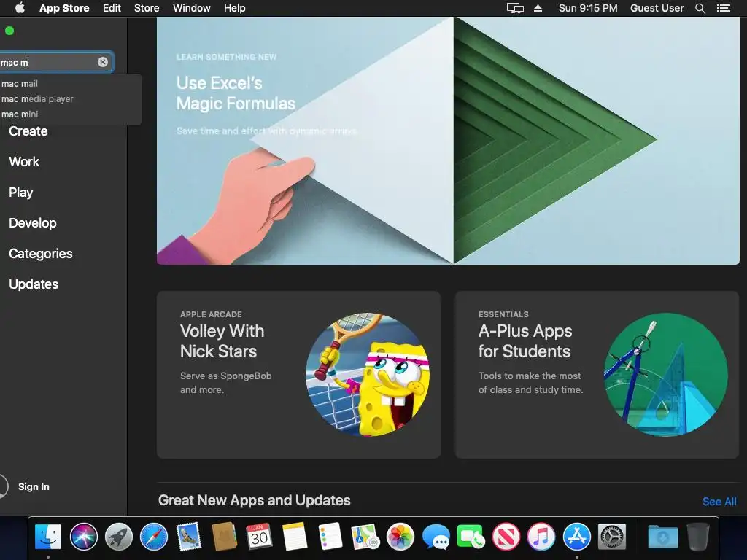This screenshot has width=747, height=560.
Task: Click the Guest User menu
Action: (x=657, y=8)
